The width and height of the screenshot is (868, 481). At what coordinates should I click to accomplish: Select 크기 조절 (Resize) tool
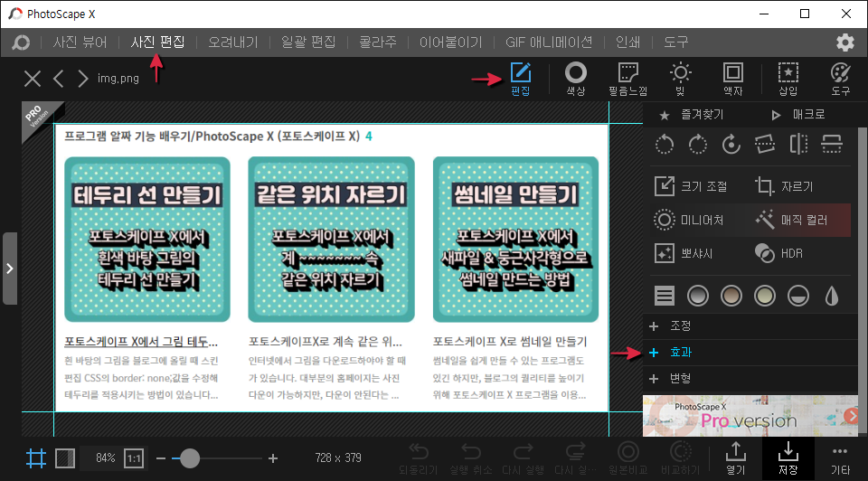(x=691, y=186)
